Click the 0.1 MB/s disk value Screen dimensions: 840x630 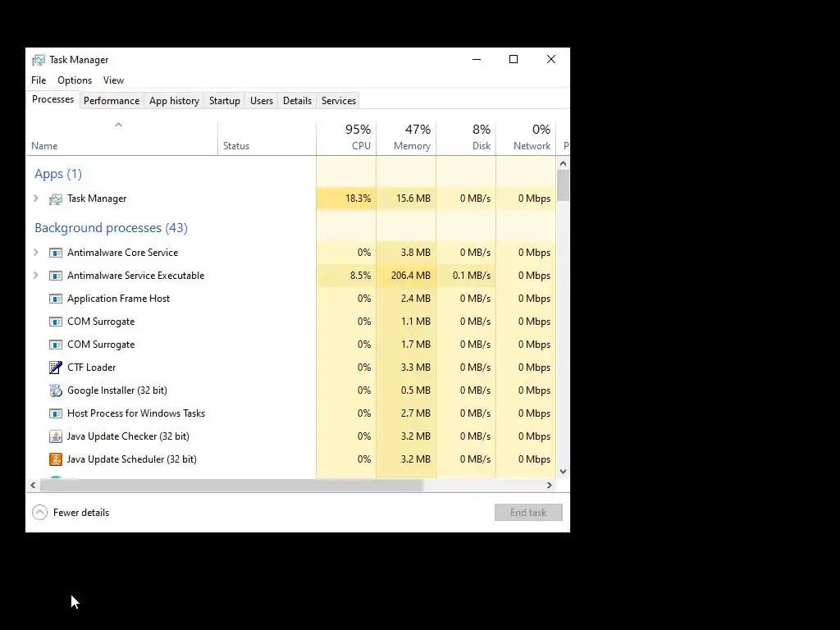[x=472, y=276]
